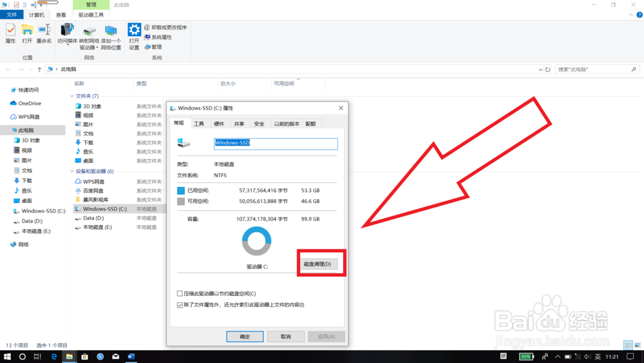Image resolution: width=644 pixels, height=363 pixels.
Task: Switch to Drive Tools (驱动器工具) ribbon tab
Action: 91,15
